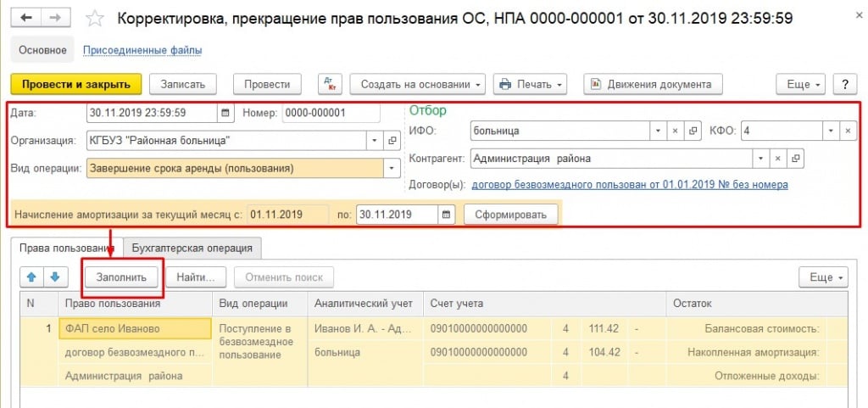Move row down with blue arrow
868x408 pixels.
54,277
